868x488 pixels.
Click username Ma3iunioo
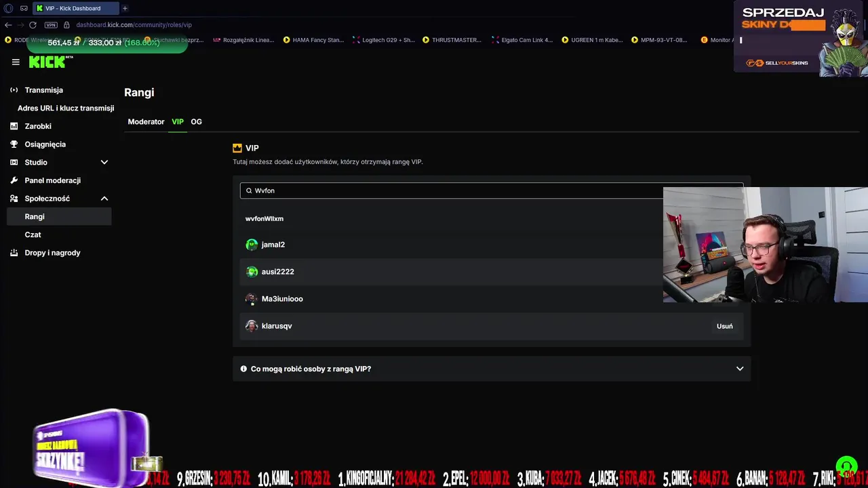point(282,299)
